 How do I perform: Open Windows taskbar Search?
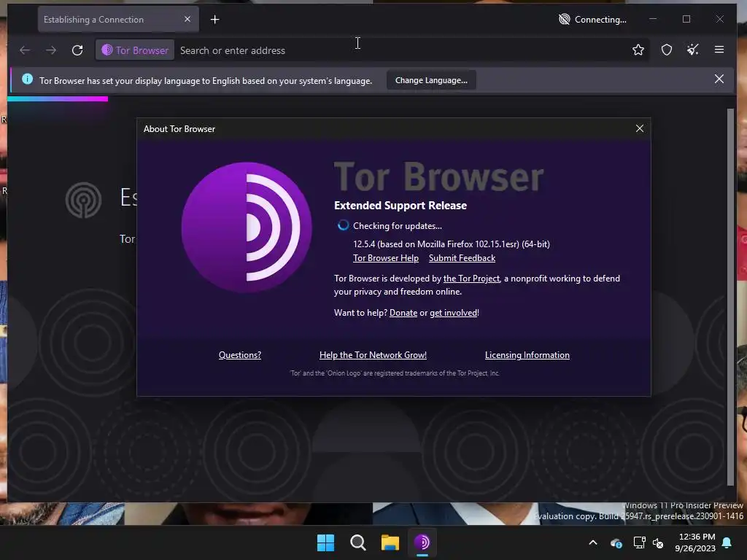[357, 542]
